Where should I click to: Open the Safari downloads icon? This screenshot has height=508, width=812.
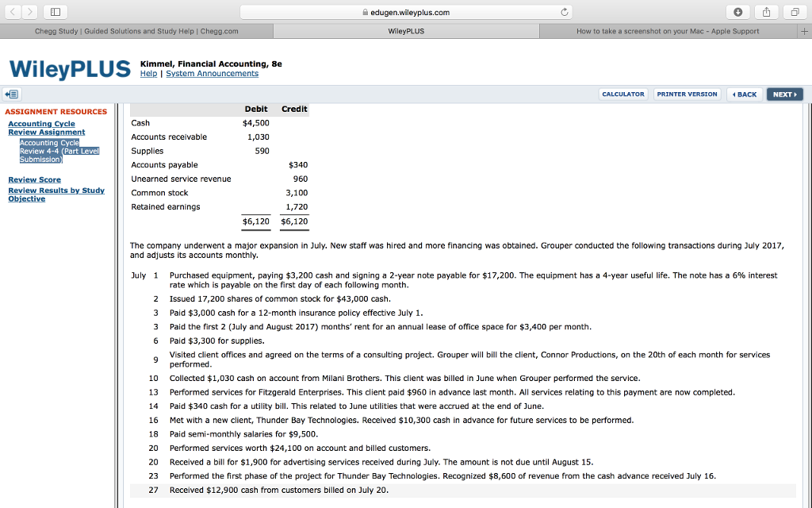[x=738, y=12]
